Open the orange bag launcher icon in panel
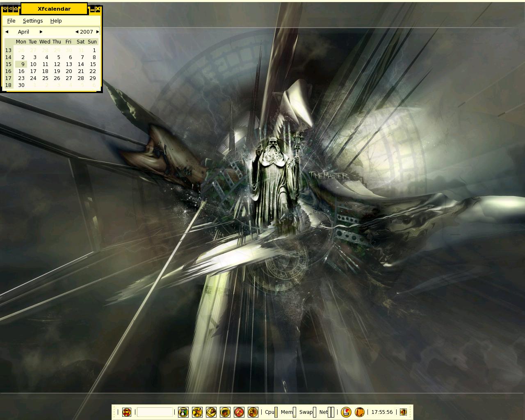Viewport: 525px width, 420px height. tap(360, 412)
